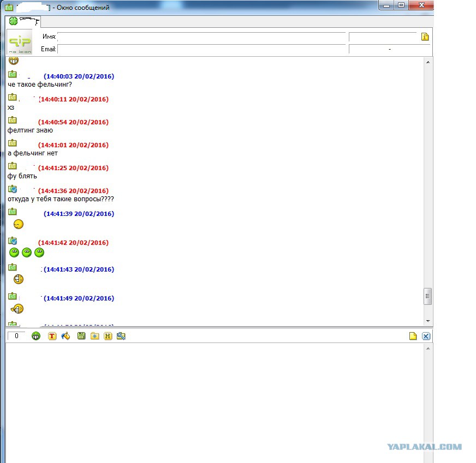476x463 pixels.
Task: Click the timestamp '(14:40:03 20/02/2016)'
Action: tap(79, 76)
